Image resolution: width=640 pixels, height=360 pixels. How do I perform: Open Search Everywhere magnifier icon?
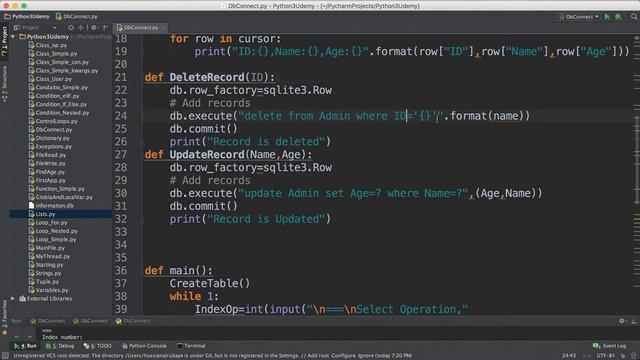click(x=634, y=17)
